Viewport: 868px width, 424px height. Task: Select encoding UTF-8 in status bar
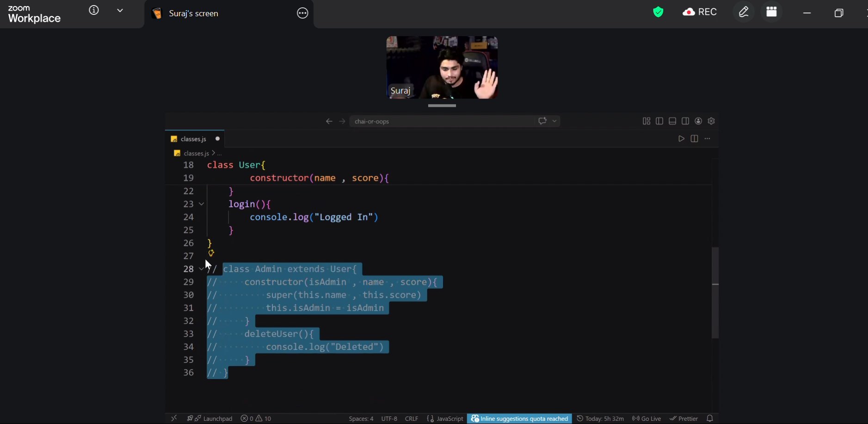[389, 418]
